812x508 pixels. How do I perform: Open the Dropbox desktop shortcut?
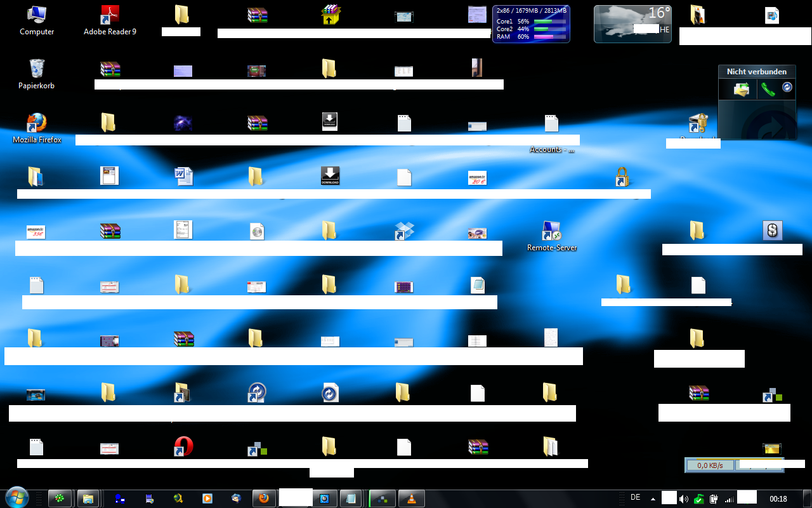click(404, 231)
